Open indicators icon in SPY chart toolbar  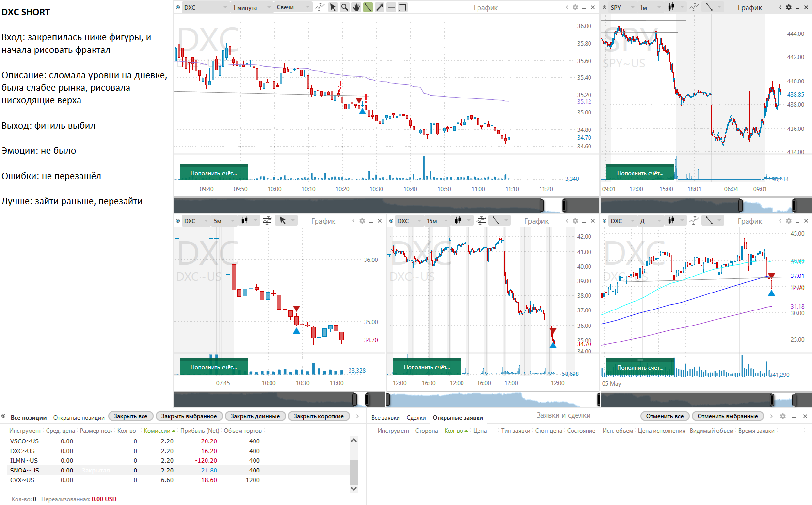click(694, 7)
